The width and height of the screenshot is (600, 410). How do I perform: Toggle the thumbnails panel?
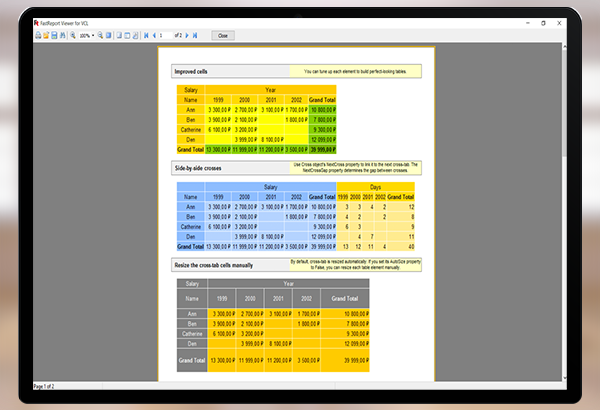coord(127,35)
